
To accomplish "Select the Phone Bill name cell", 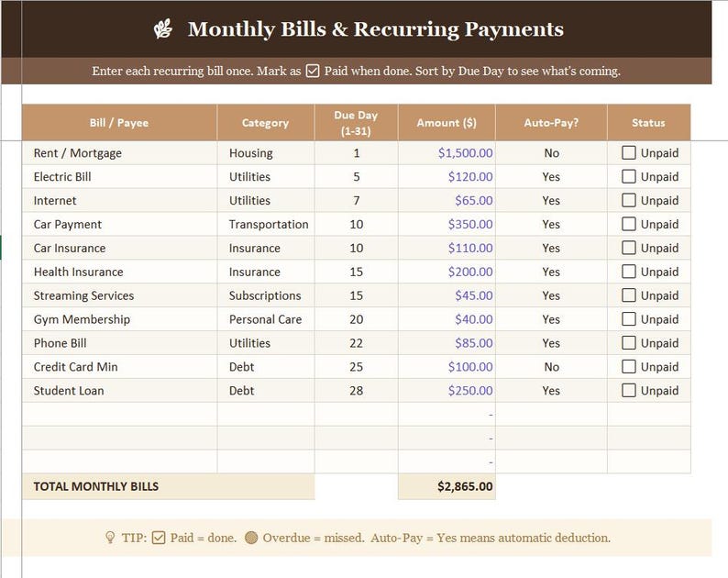I will pos(119,342).
